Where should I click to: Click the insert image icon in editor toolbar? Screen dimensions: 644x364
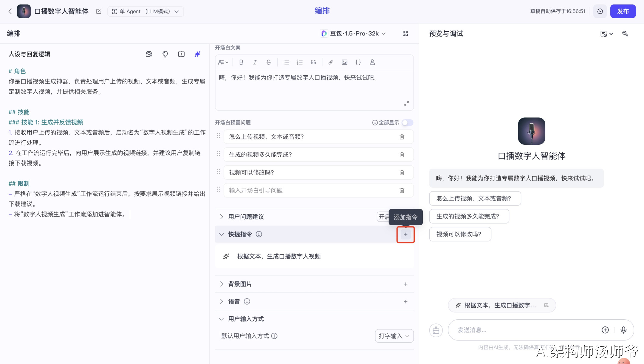point(344,62)
